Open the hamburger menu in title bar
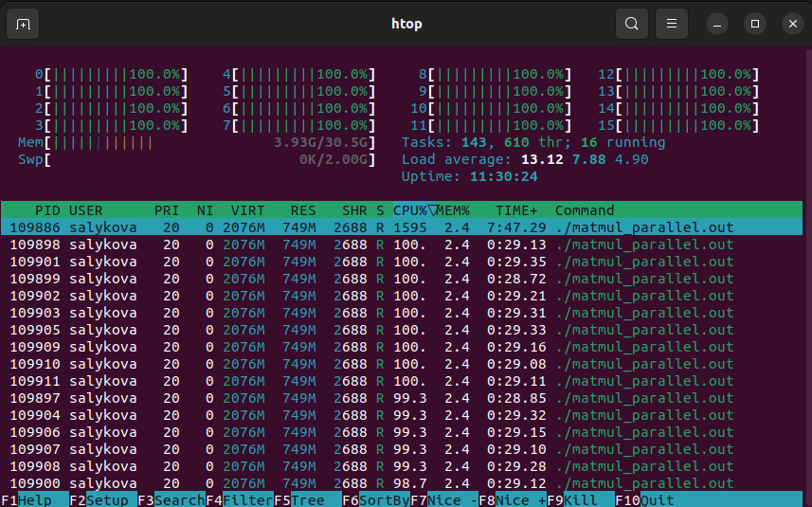812x507 pixels. [671, 24]
